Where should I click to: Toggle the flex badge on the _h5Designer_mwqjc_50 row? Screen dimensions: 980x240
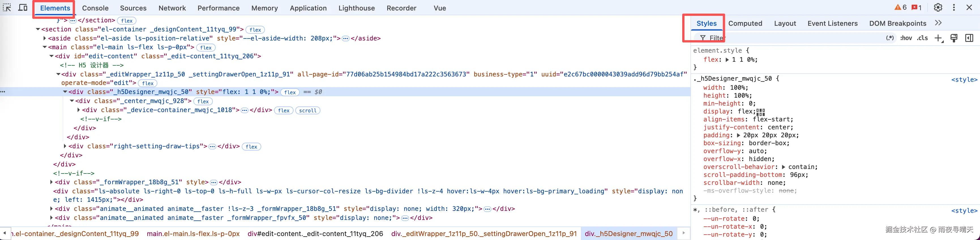point(290,93)
